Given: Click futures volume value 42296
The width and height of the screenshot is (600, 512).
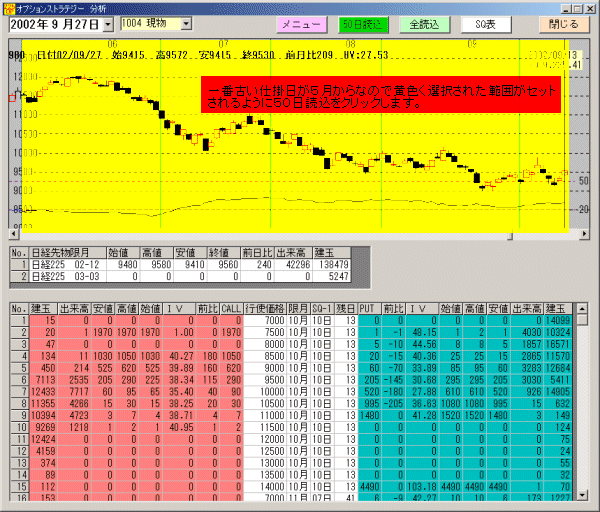Looking at the screenshot, I should (x=293, y=264).
